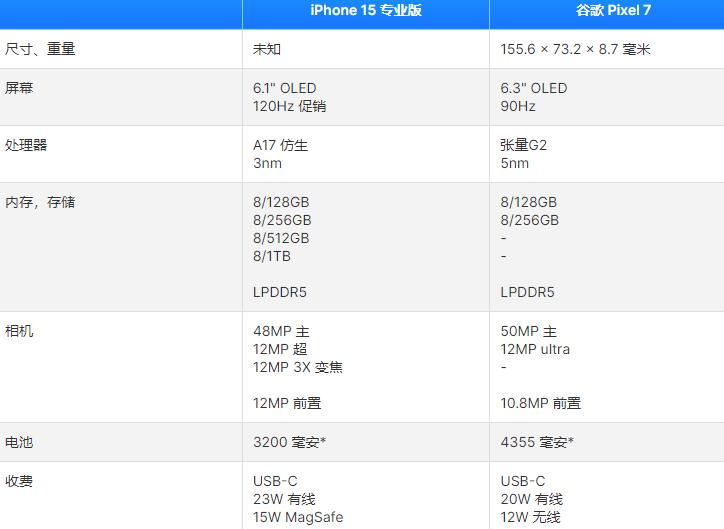Click the 6.3" OLED screen value
Image resolution: width=724 pixels, height=529 pixels.
[534, 88]
